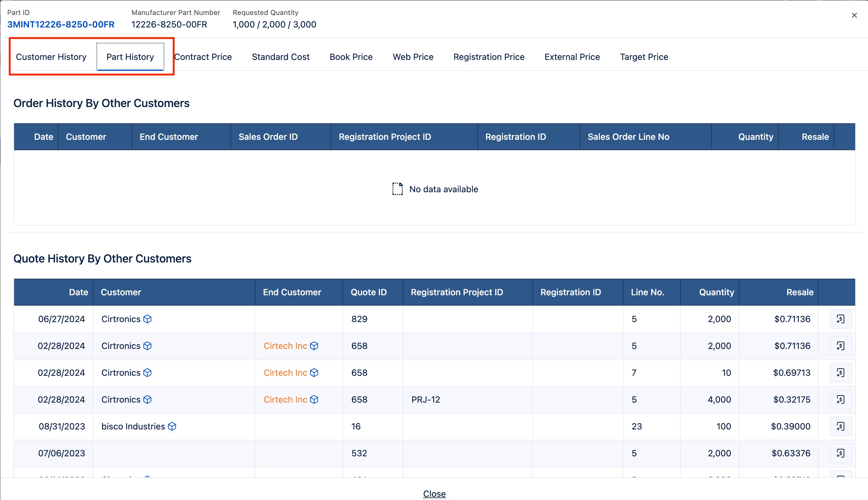The width and height of the screenshot is (868, 500).
Task: Click price action icon in the $0.32175 row
Action: point(841,400)
